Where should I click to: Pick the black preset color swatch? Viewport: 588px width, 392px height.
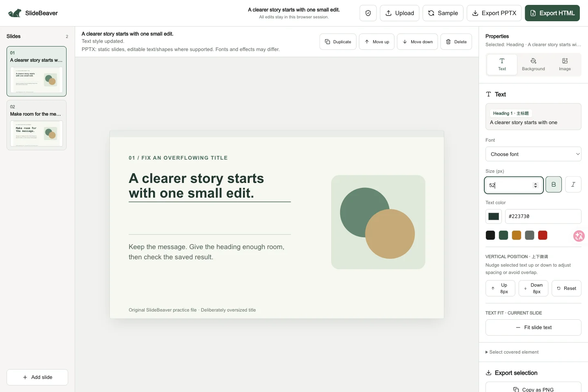click(490, 235)
